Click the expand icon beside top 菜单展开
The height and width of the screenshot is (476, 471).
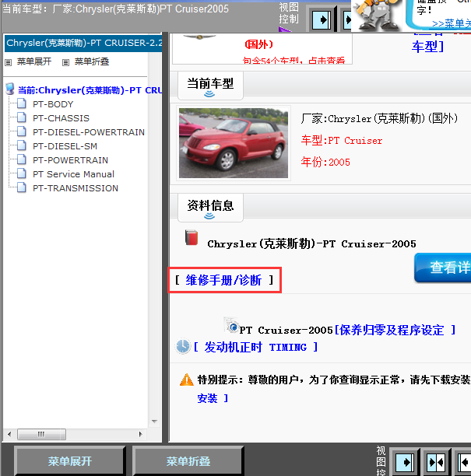click(9, 62)
